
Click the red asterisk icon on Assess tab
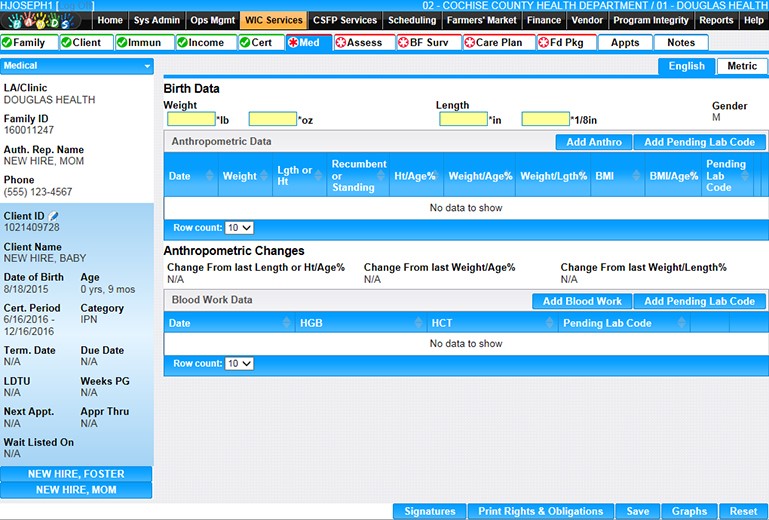coord(340,43)
